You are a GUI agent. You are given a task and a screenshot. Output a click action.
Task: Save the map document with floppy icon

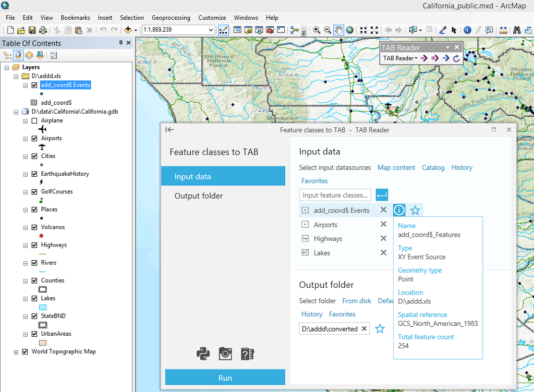[32, 30]
